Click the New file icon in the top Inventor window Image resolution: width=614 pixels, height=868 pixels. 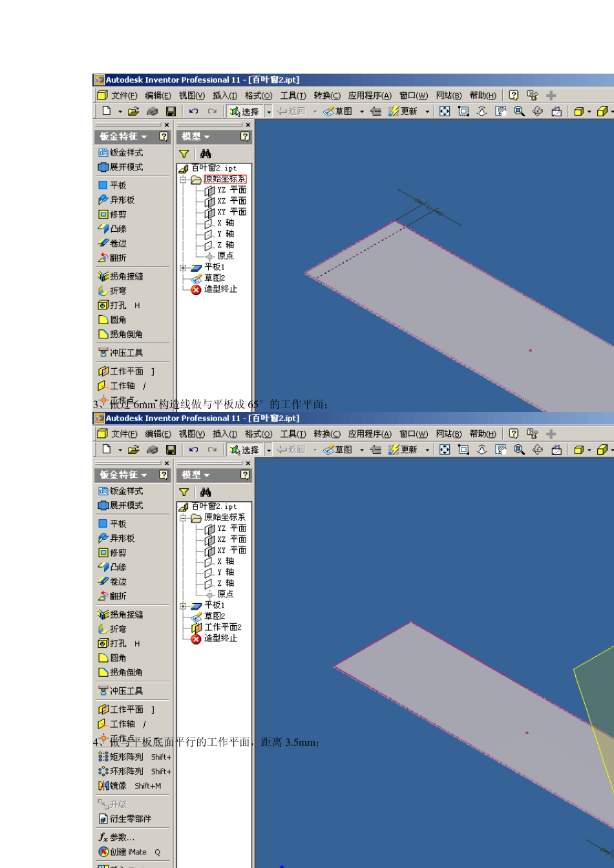107,111
